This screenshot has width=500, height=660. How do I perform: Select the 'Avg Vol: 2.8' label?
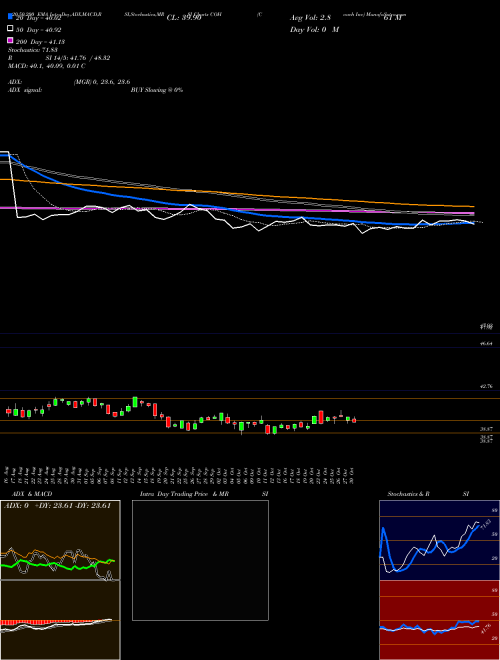(x=310, y=18)
